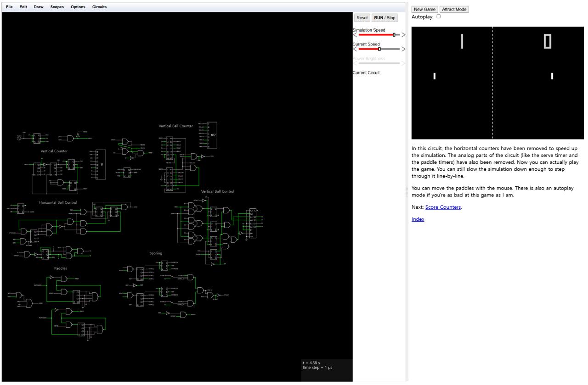Click the "Paddles" section label
The width and height of the screenshot is (588, 385).
click(61, 268)
